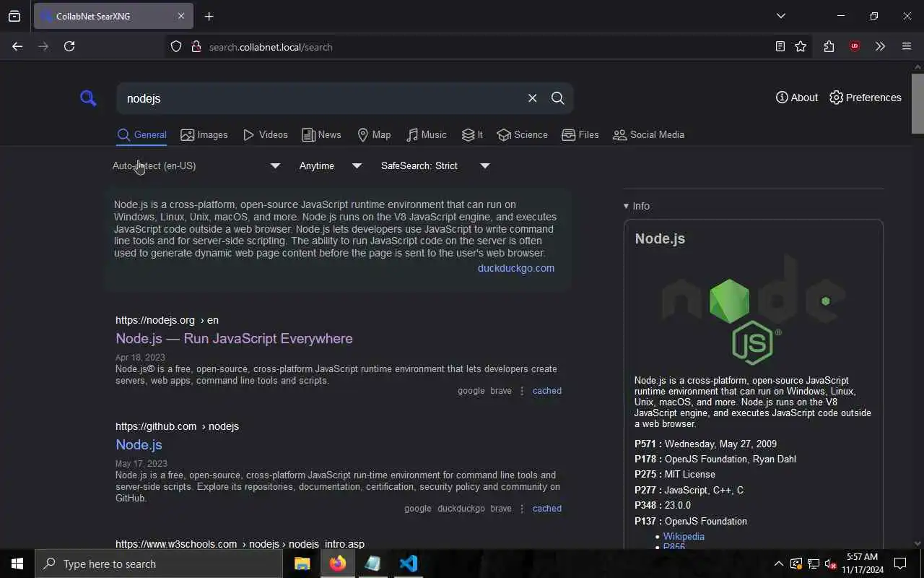Click the w3schools.com result URL
924x578 pixels.
pos(240,544)
